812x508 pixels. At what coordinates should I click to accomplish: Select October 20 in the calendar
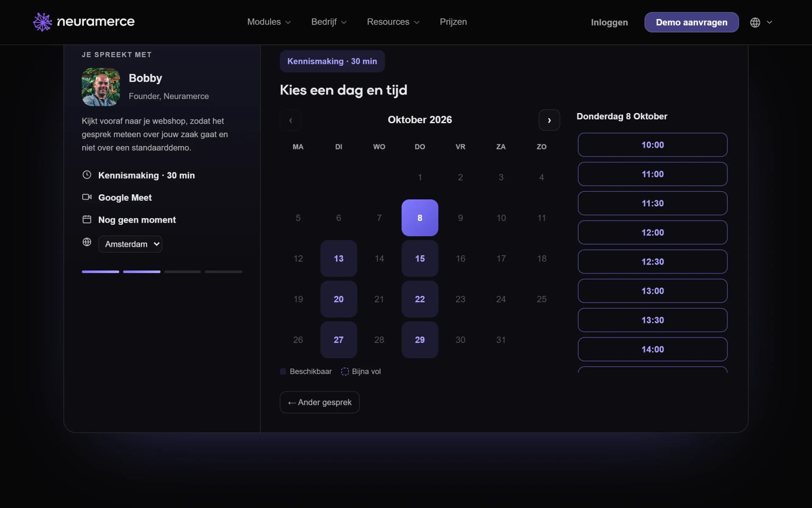pyautogui.click(x=338, y=299)
